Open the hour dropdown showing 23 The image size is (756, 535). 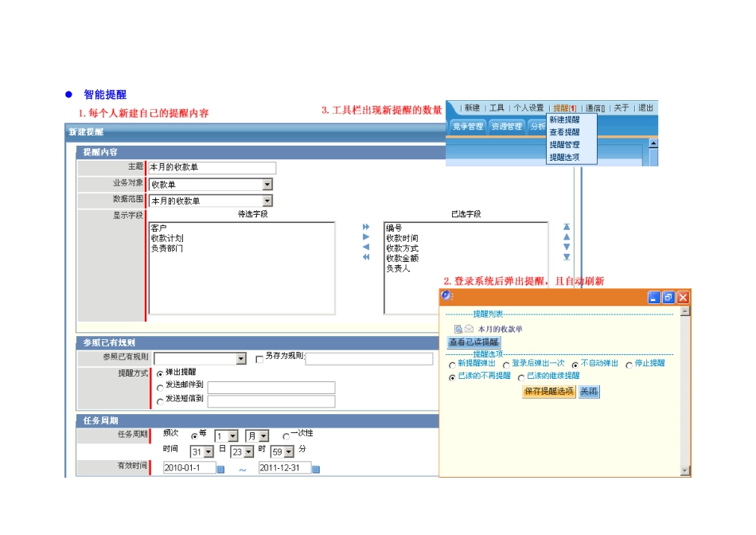tap(248, 452)
